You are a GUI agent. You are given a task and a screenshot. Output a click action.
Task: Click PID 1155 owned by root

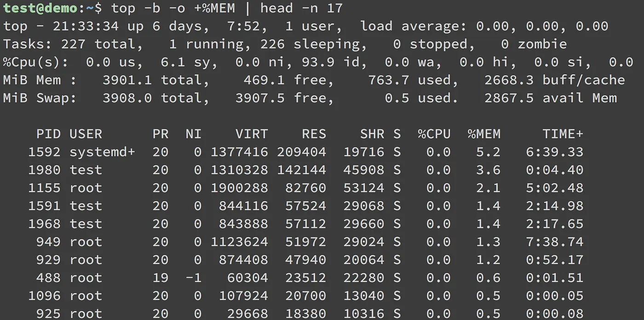[x=44, y=188]
